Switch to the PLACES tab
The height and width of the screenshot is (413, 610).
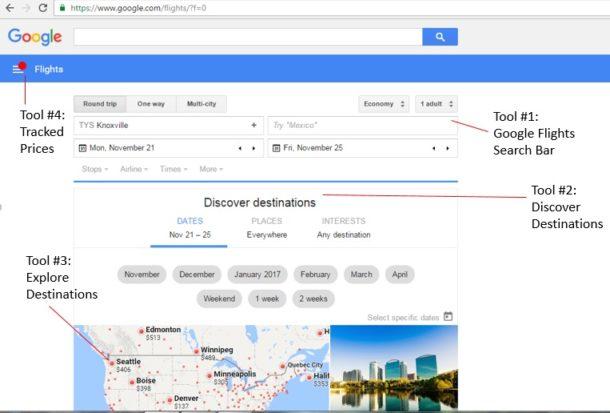[x=266, y=228]
